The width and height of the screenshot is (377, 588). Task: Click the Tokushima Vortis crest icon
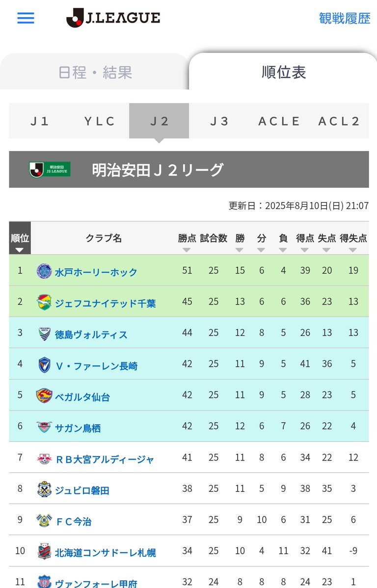pyautogui.click(x=44, y=333)
